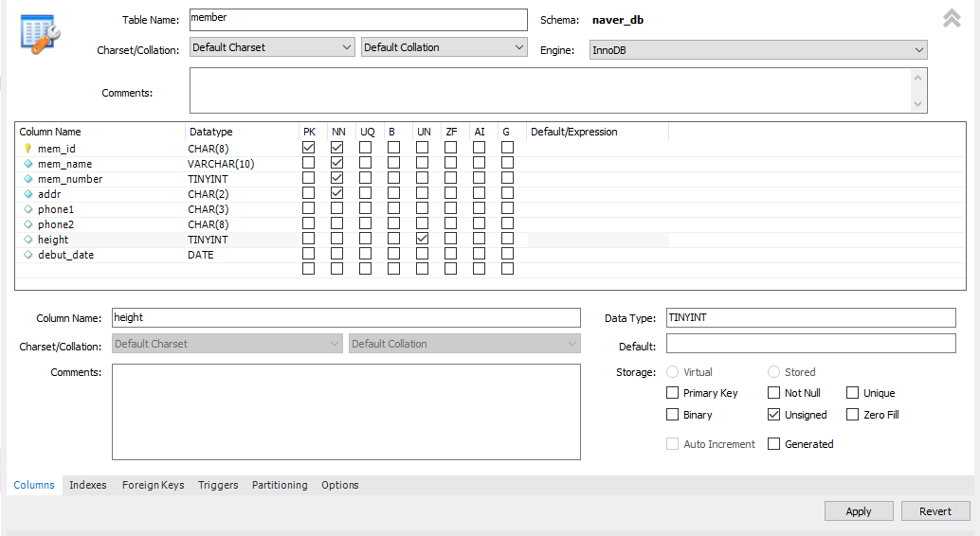The image size is (980, 536).
Task: Click the diamond icon beside phone1
Action: [27, 208]
